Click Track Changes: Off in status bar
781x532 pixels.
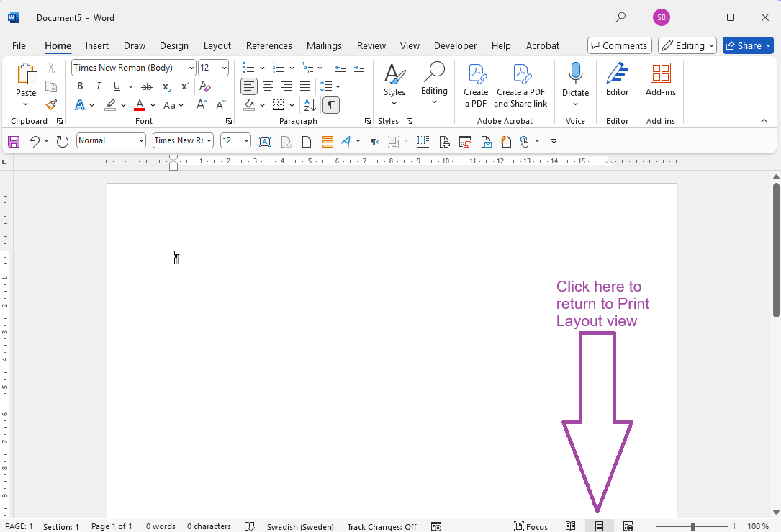pos(382,526)
